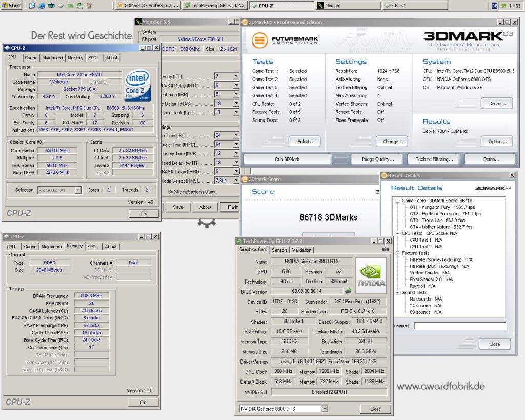Switch to Validation tab in GPU-Z
Image resolution: width=525 pixels, height=420 pixels.
click(x=301, y=250)
